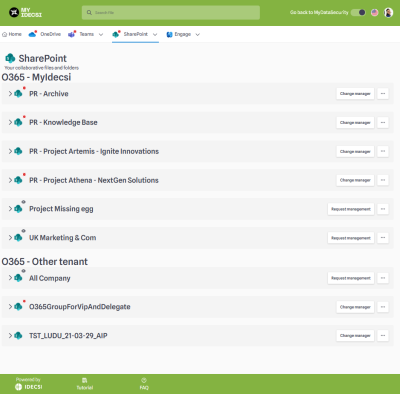Expand the All Company row
This screenshot has height=394, width=400.
[10, 278]
